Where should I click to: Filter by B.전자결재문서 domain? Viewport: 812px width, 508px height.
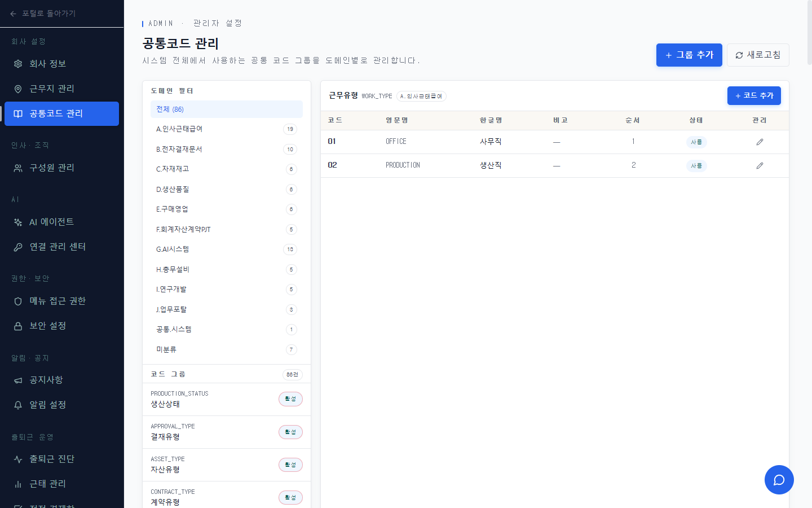click(227, 150)
